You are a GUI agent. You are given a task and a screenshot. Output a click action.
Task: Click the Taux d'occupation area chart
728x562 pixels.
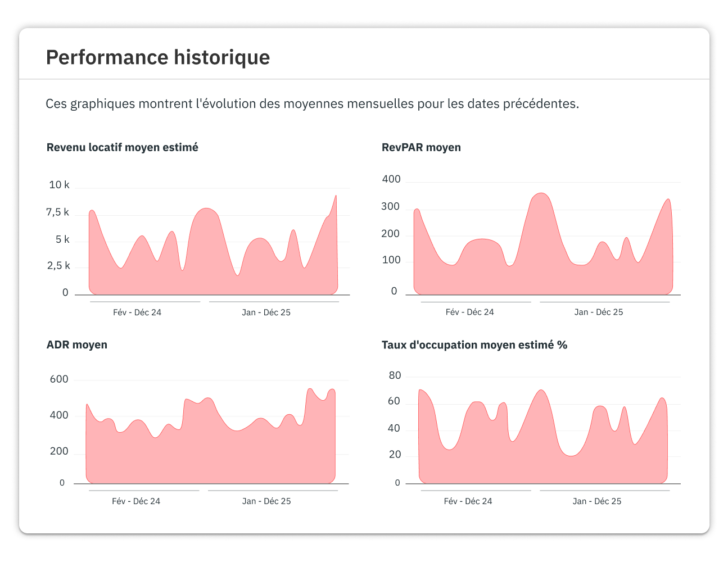click(543, 436)
